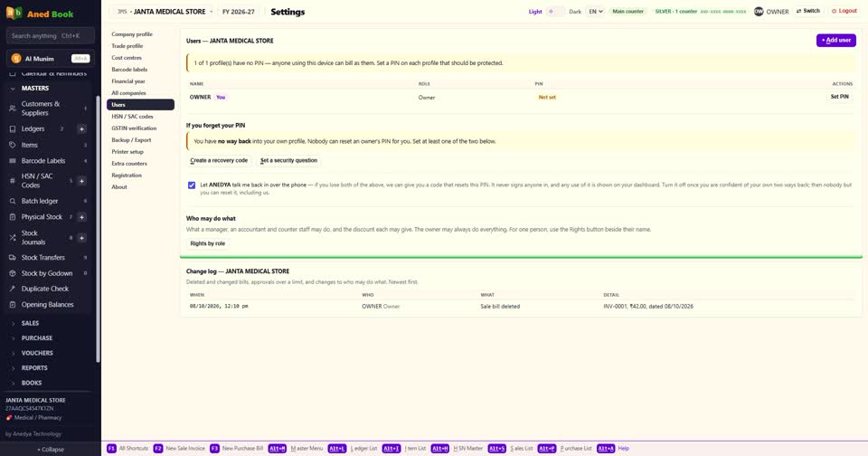The height and width of the screenshot is (456, 868).
Task: Click the Search anything field
Action: [51, 35]
